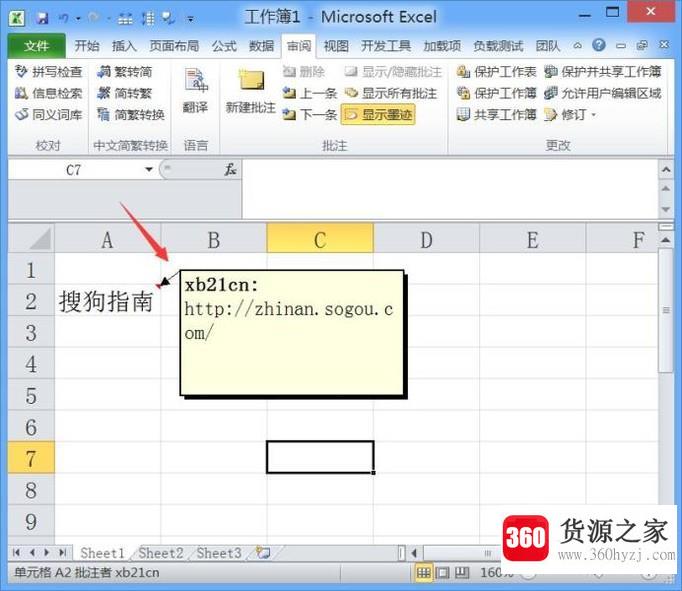The height and width of the screenshot is (591, 682).
Task: Select column B header
Action: (x=214, y=239)
